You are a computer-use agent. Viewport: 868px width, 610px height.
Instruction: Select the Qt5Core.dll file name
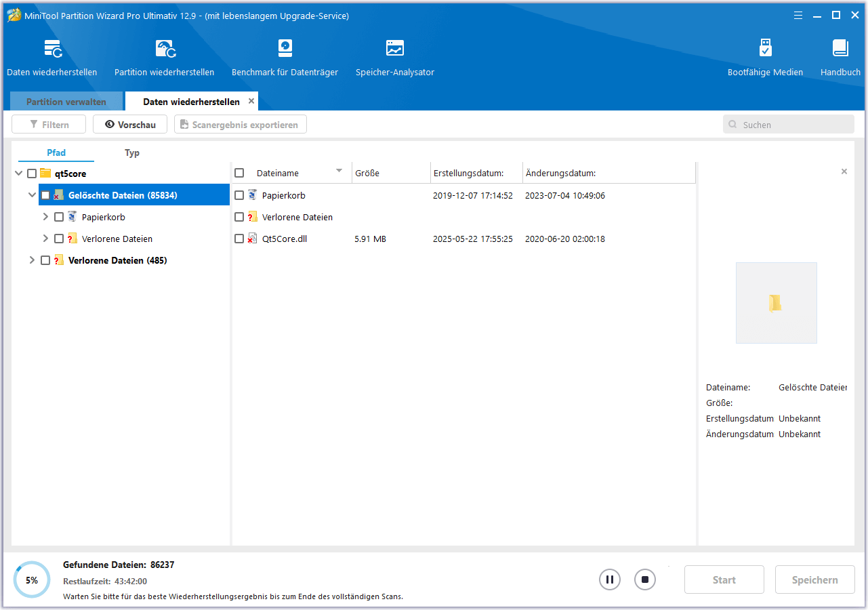(285, 239)
